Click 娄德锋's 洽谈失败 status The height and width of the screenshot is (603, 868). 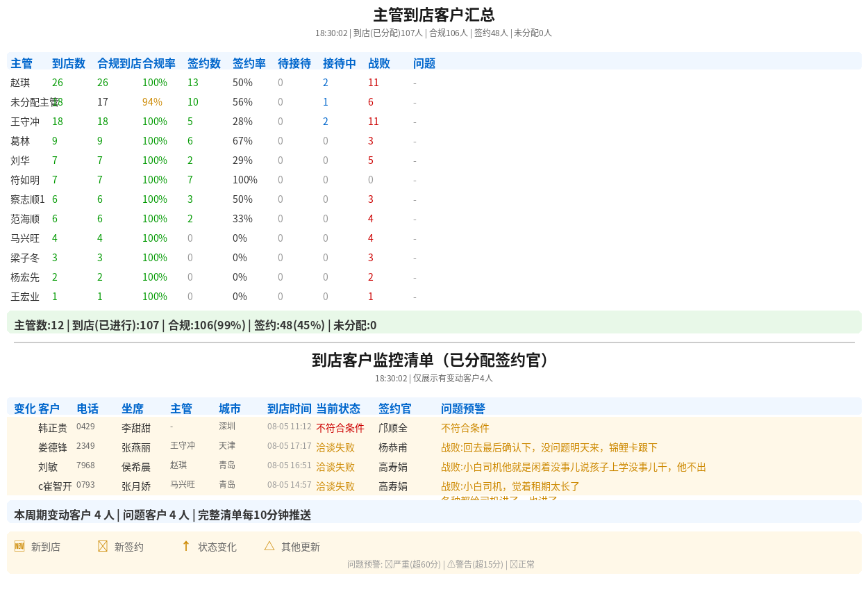pyautogui.click(x=335, y=447)
